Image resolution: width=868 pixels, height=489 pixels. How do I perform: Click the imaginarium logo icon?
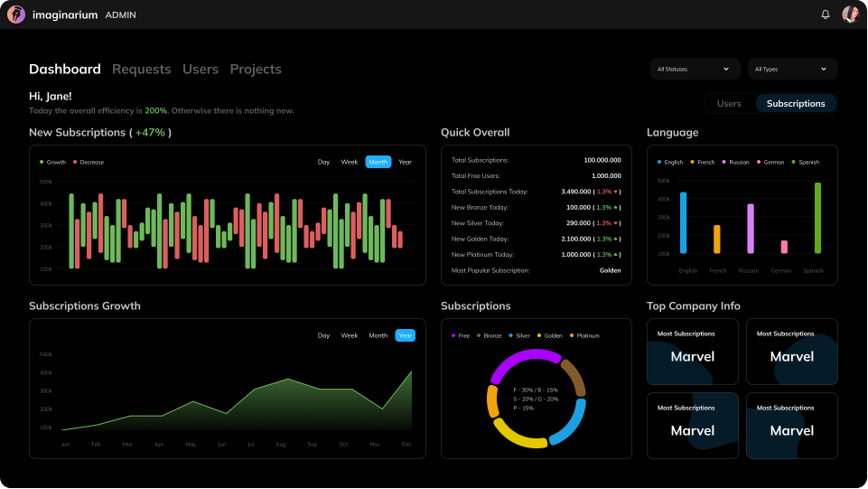[x=16, y=14]
